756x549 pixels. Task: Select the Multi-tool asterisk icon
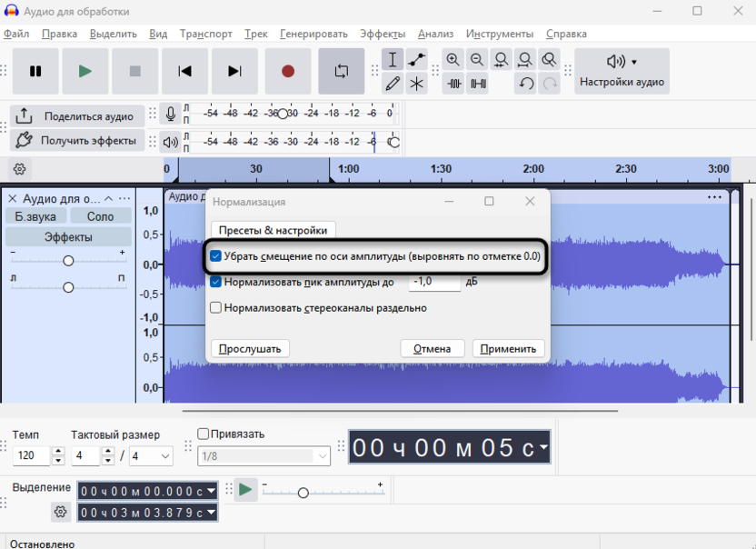416,84
